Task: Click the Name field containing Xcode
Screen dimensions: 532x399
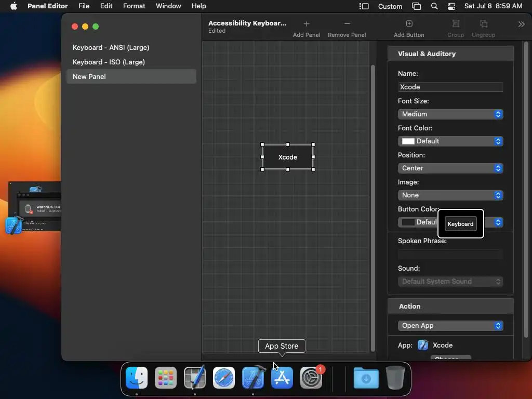Action: 450,87
